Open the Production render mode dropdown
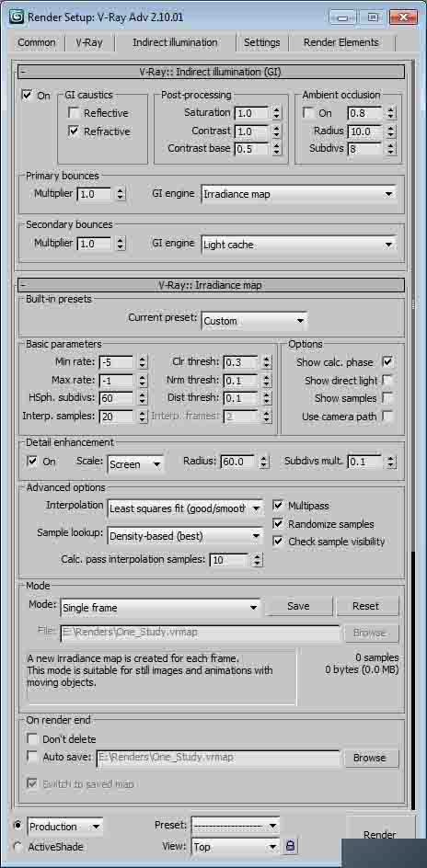Viewport: 427px width, 868px height. [x=64, y=827]
